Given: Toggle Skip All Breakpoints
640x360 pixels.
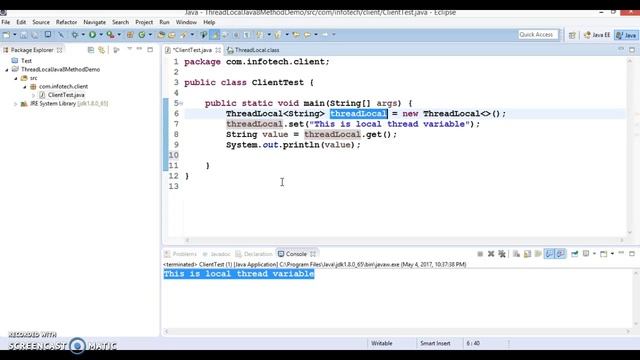Looking at the screenshot, I should pos(61,35).
